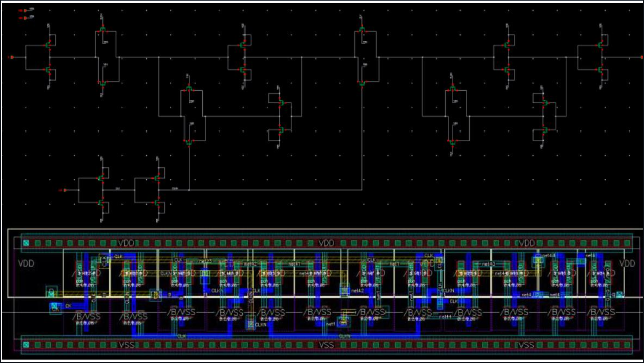Select lower transistor of slave-latch feedback gate
The height and width of the screenshot is (363, 644).
pyautogui.click(x=452, y=143)
